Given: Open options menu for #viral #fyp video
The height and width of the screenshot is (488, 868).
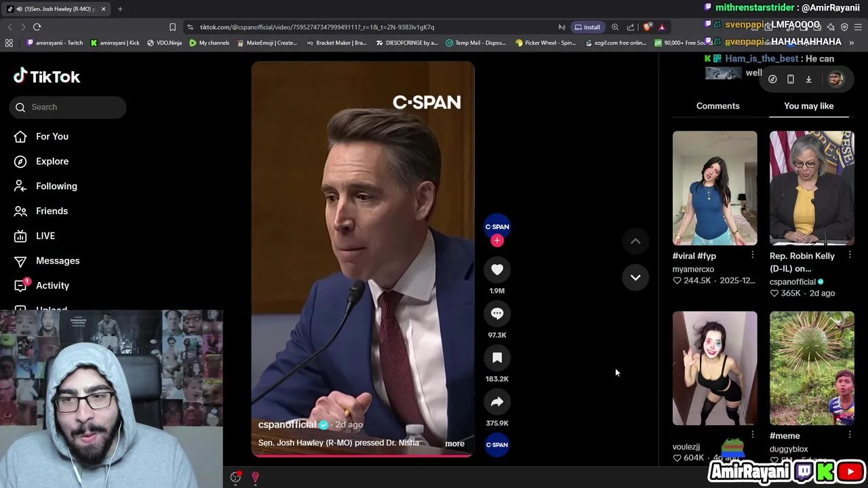Looking at the screenshot, I should tap(752, 255).
